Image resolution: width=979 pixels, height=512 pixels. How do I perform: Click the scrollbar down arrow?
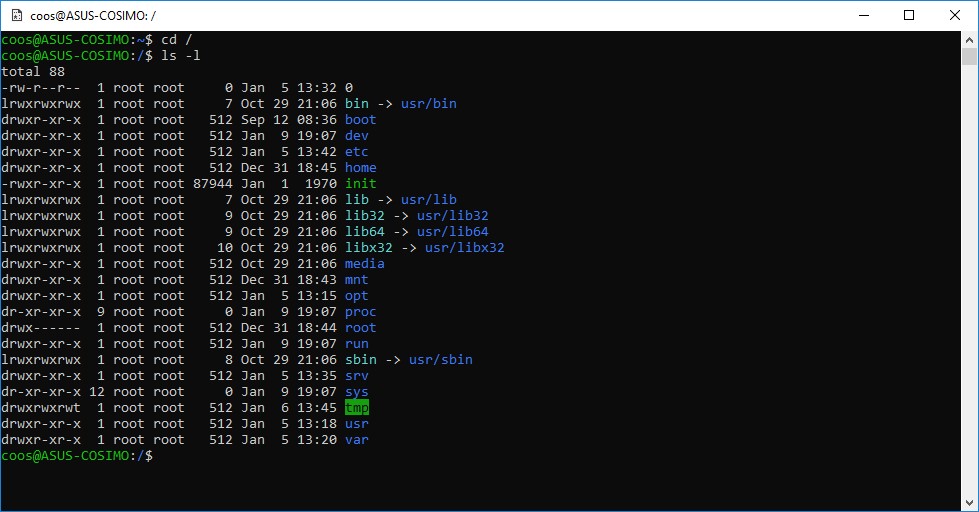coord(969,503)
